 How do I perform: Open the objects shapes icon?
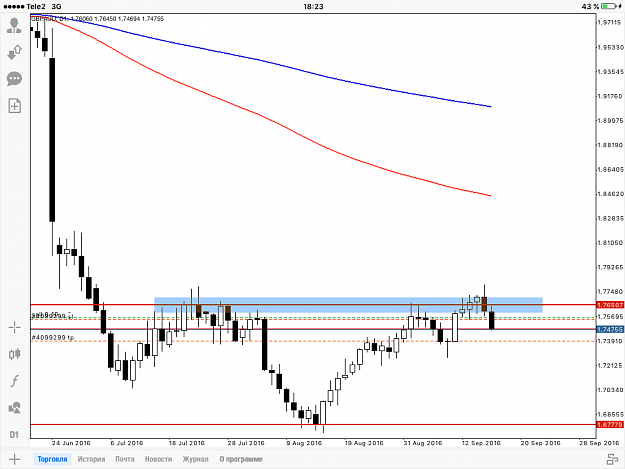point(14,408)
